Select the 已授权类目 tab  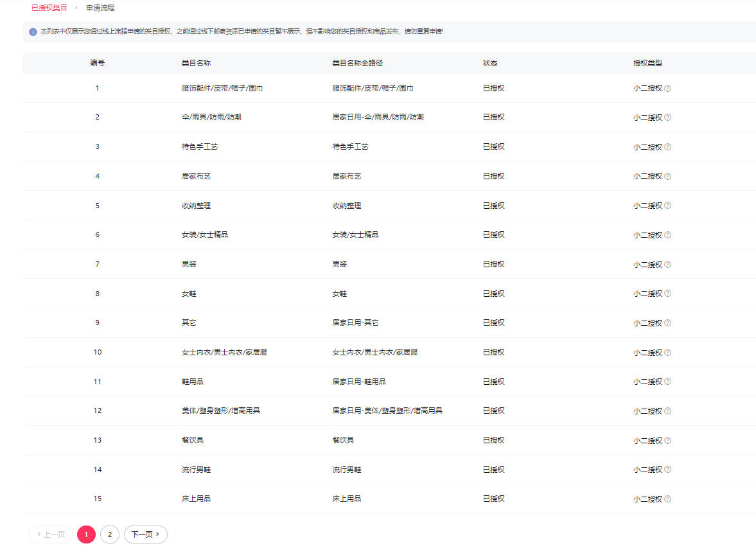[49, 8]
